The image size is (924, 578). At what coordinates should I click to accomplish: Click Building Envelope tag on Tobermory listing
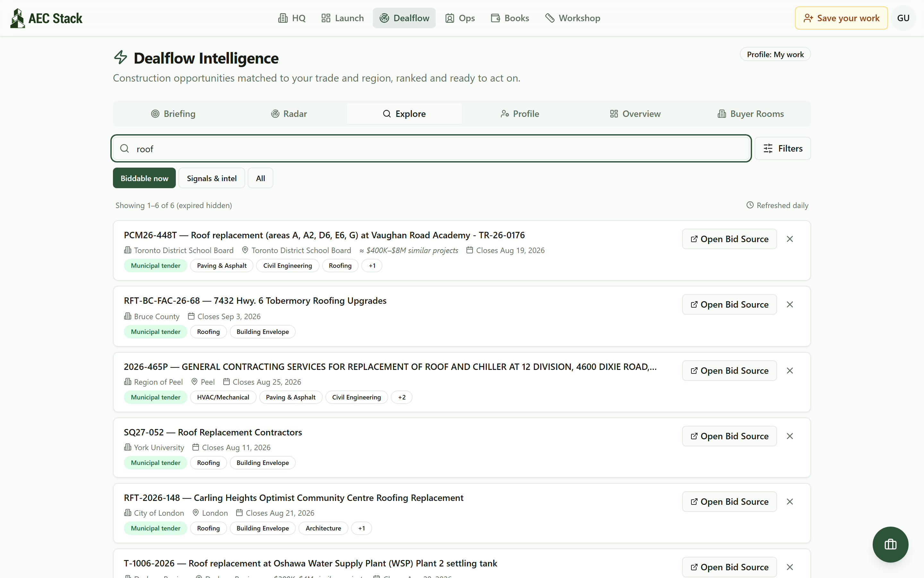[x=263, y=332]
